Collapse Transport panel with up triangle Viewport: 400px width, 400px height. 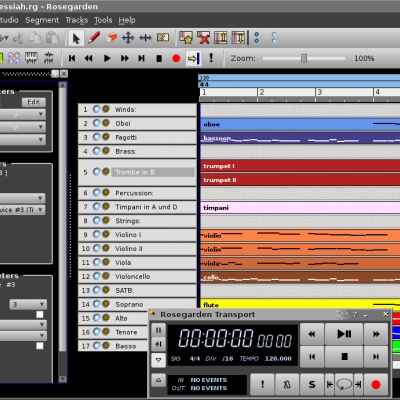click(158, 380)
